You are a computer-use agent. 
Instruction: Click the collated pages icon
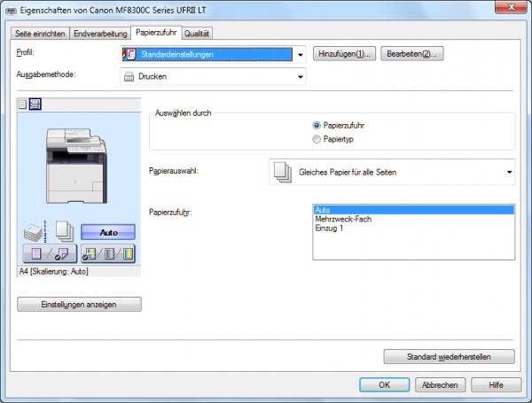click(x=65, y=232)
